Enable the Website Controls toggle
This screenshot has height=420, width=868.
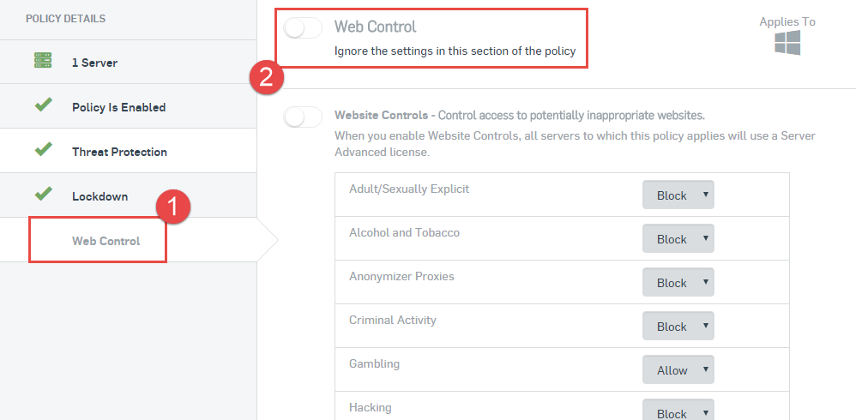[x=302, y=117]
